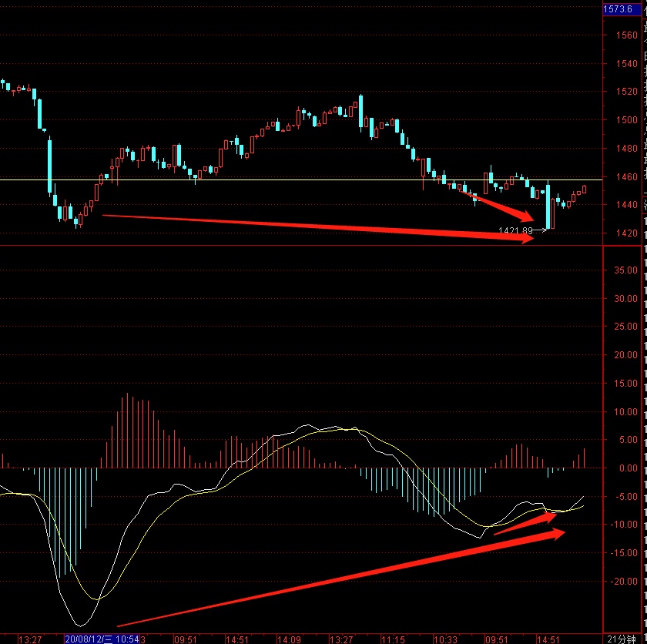The image size is (647, 644).
Task: Click the -5.00 MACD axis label
Action: pyautogui.click(x=627, y=497)
